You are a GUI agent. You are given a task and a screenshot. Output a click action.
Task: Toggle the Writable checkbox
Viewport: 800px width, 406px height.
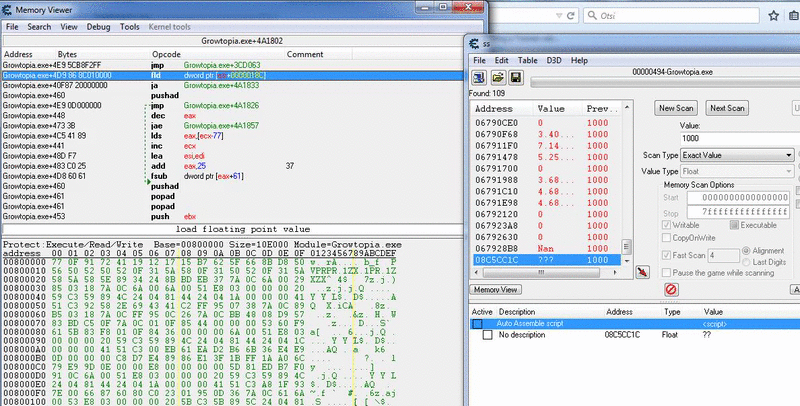(667, 226)
